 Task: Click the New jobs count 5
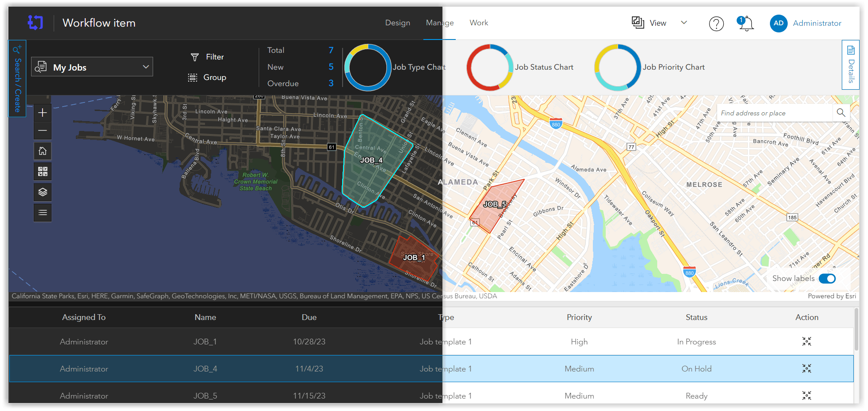coord(331,67)
